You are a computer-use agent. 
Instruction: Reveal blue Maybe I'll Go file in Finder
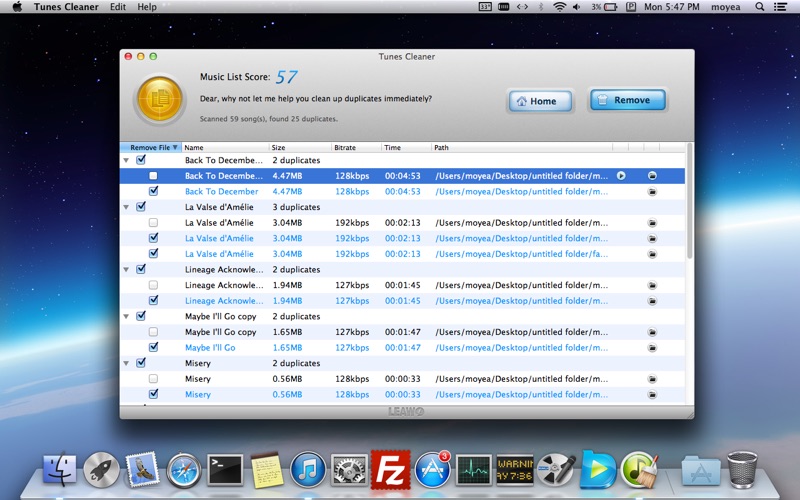pyautogui.click(x=652, y=347)
